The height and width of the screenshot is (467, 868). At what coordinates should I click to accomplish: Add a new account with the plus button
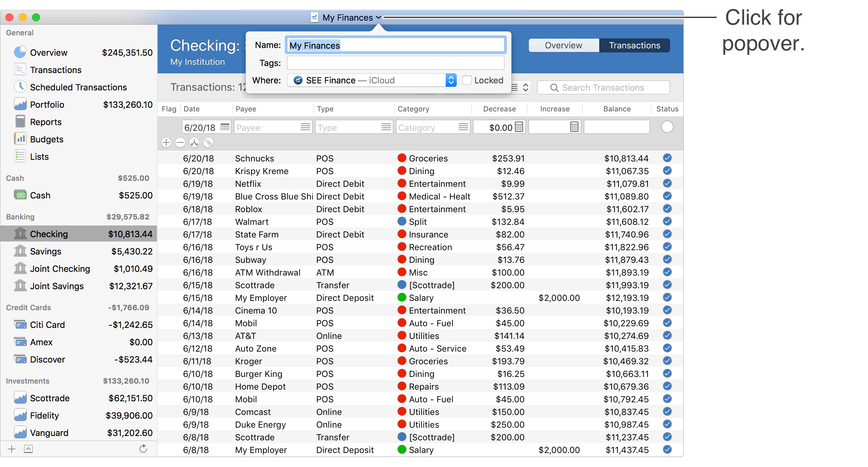pyautogui.click(x=11, y=449)
